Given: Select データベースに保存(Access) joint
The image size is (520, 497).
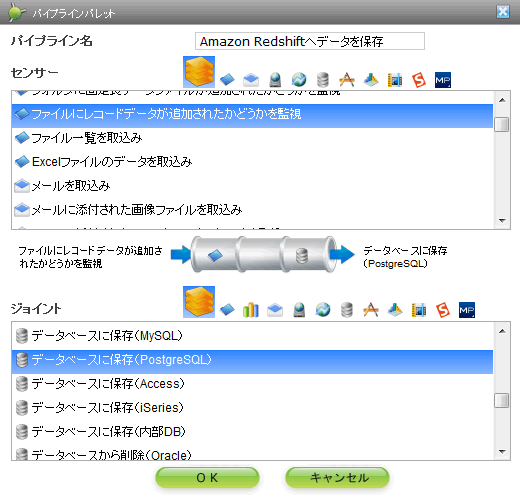Looking at the screenshot, I should [252, 384].
